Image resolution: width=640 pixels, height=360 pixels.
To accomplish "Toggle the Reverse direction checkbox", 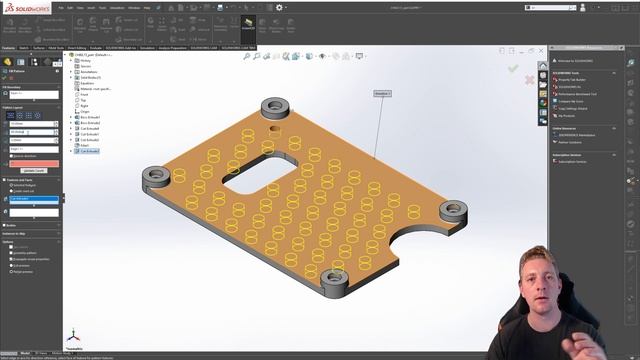I will (x=11, y=156).
